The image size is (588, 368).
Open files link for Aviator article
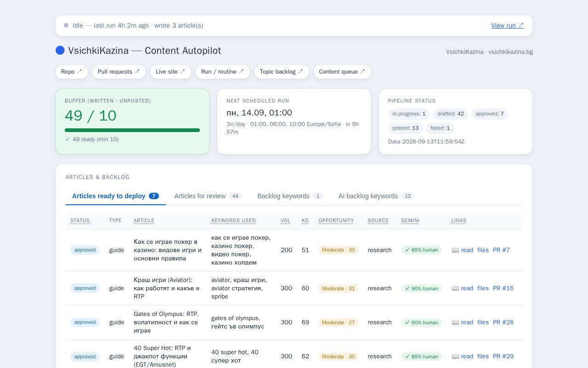pyautogui.click(x=483, y=288)
